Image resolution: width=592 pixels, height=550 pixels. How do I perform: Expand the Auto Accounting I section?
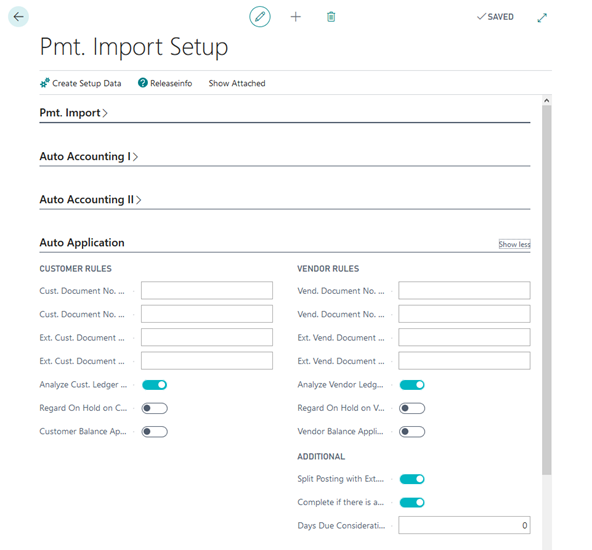pyautogui.click(x=89, y=156)
